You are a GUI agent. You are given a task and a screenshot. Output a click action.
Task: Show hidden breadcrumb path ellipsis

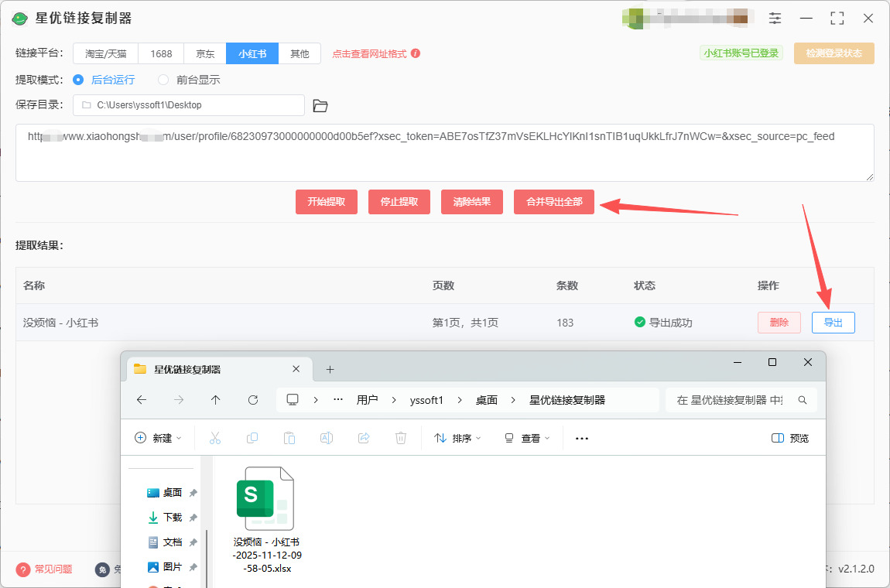pyautogui.click(x=338, y=399)
